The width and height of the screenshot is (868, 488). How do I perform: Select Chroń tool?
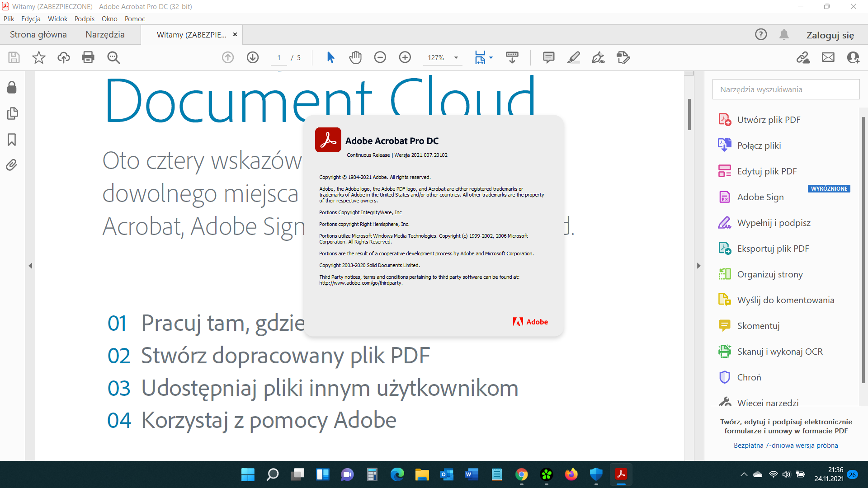(740, 377)
